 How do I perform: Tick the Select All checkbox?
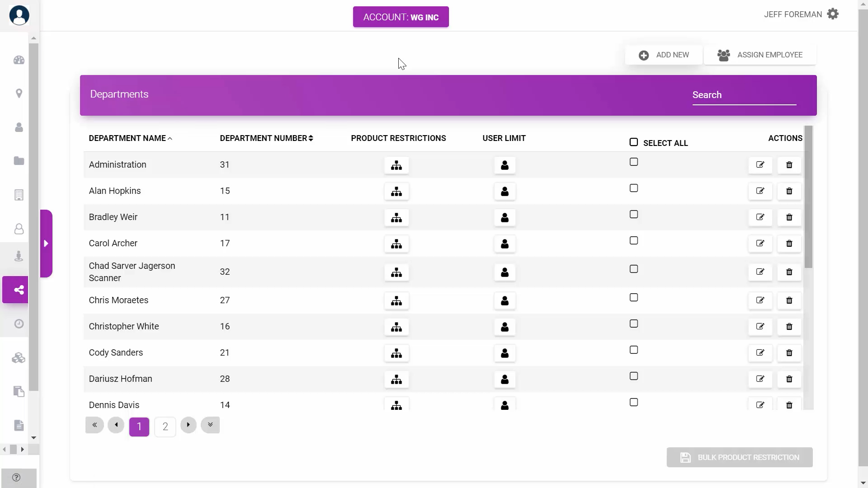(x=634, y=142)
